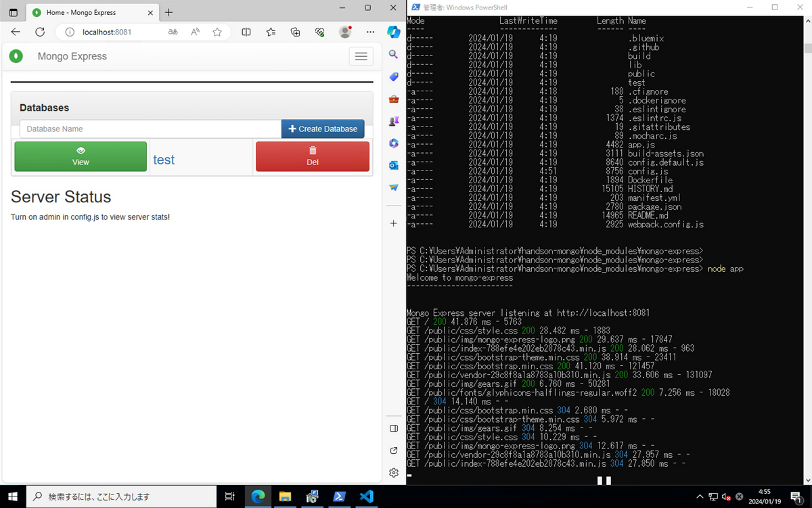Delete the test database
This screenshot has width=812, height=508.
[313, 157]
